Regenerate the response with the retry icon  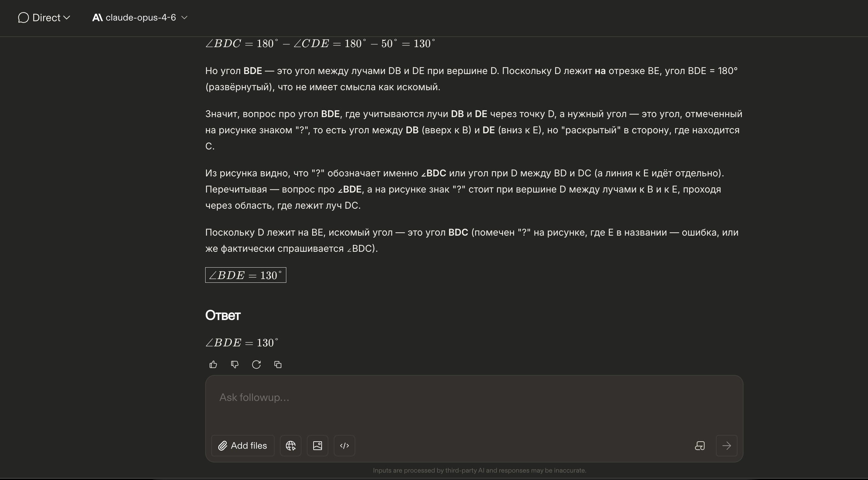pos(256,365)
